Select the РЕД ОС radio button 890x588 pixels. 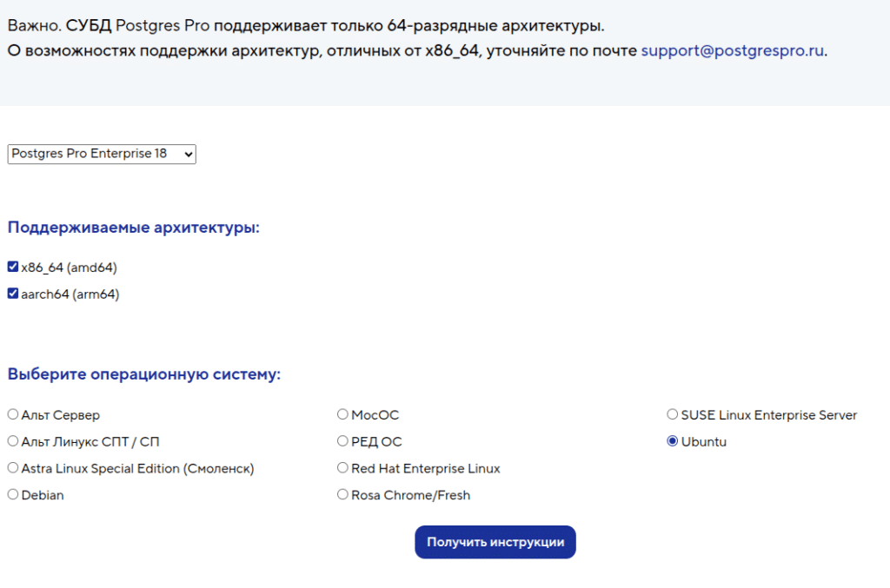click(342, 441)
